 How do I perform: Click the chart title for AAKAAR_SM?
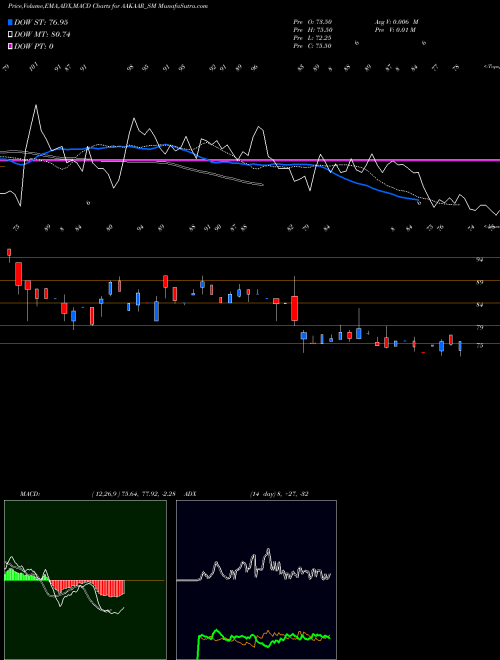[108, 6]
